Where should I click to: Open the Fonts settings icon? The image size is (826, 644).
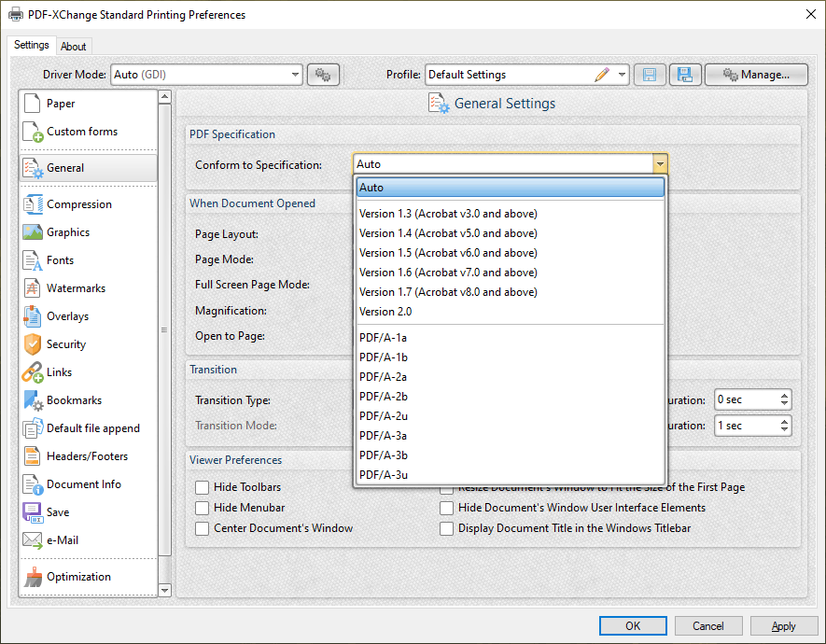(33, 260)
